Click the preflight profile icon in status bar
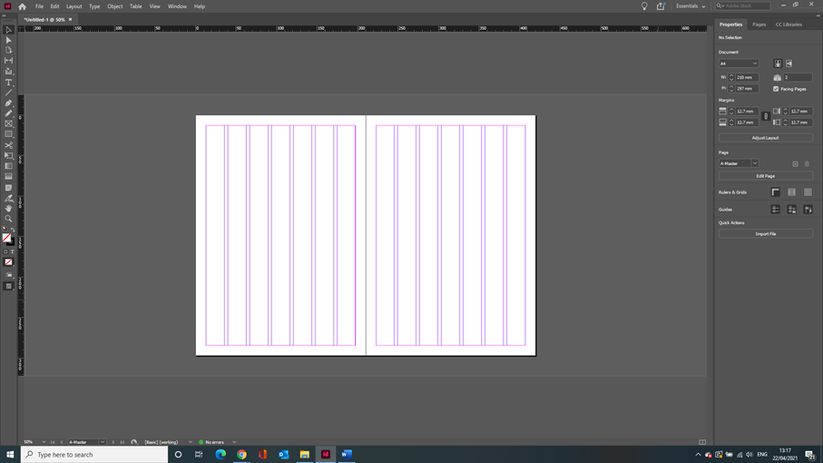The width and height of the screenshot is (823, 463). click(x=134, y=442)
